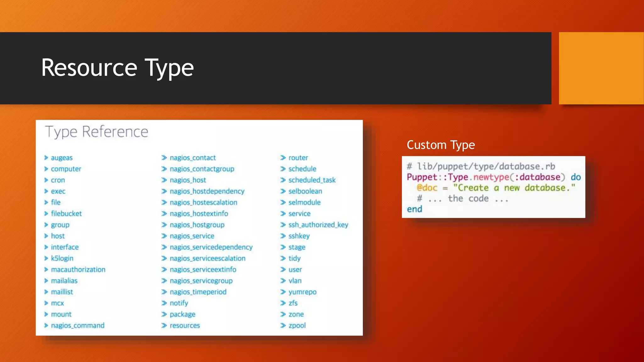
Task: Click the orange square beside title
Action: pos(601,68)
